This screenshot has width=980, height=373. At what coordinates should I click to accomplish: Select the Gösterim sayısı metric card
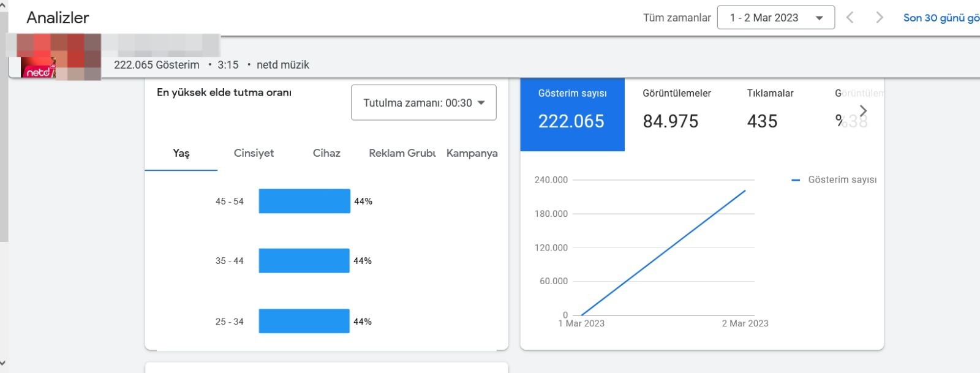click(572, 115)
